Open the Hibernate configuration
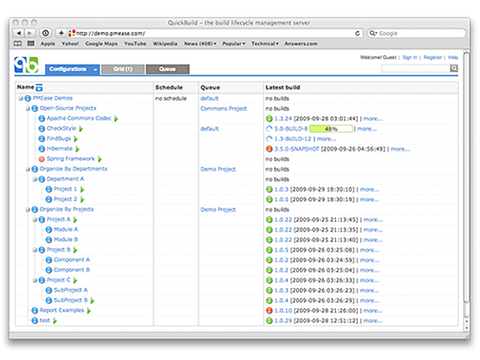 pos(59,149)
